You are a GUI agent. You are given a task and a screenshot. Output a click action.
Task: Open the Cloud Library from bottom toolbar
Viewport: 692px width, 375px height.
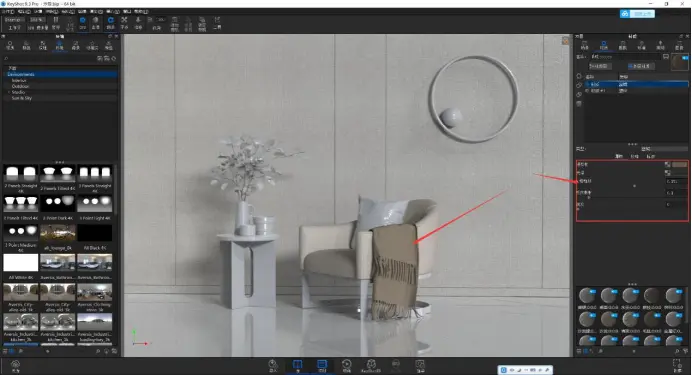point(15,365)
